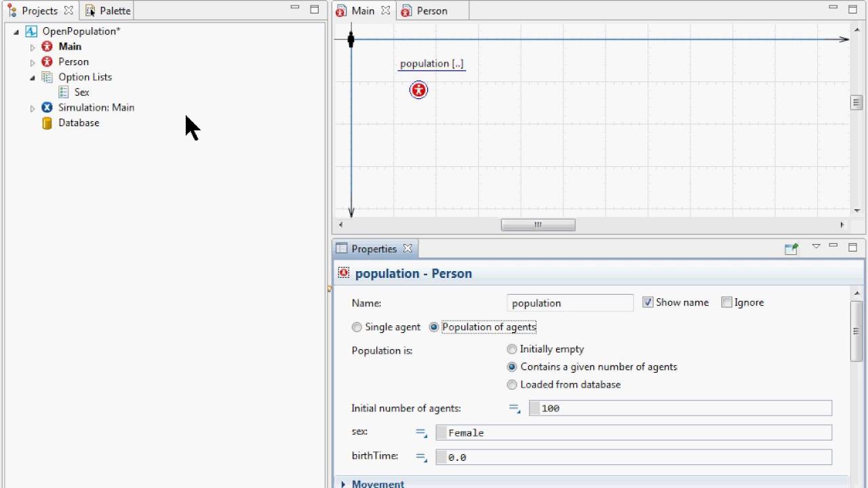868x488 pixels.
Task: Click the Properties view pin icon
Action: coord(791,249)
